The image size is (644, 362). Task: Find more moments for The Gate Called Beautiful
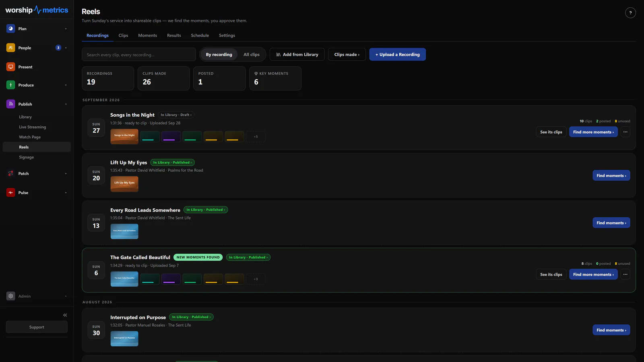click(x=593, y=274)
